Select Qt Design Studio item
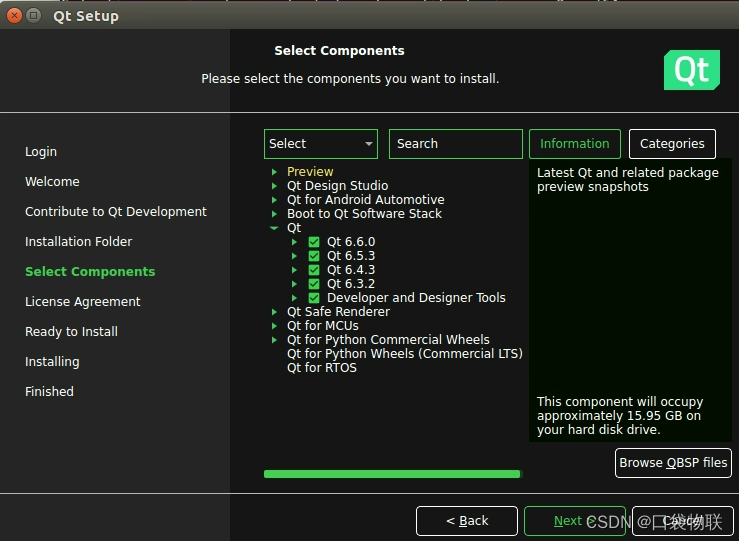 337,186
